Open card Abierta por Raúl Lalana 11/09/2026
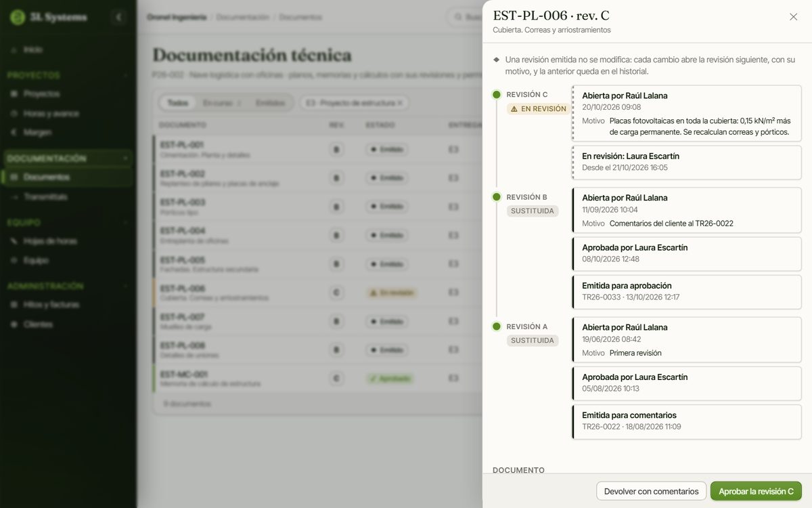Image resolution: width=812 pixels, height=508 pixels. [x=687, y=210]
